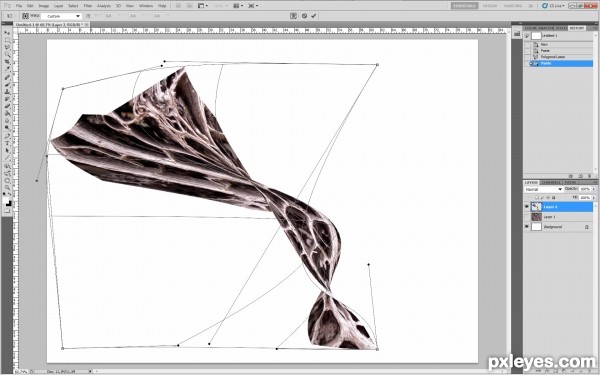Open the Custom warp style dropdown
This screenshot has width=600, height=375.
pos(61,16)
